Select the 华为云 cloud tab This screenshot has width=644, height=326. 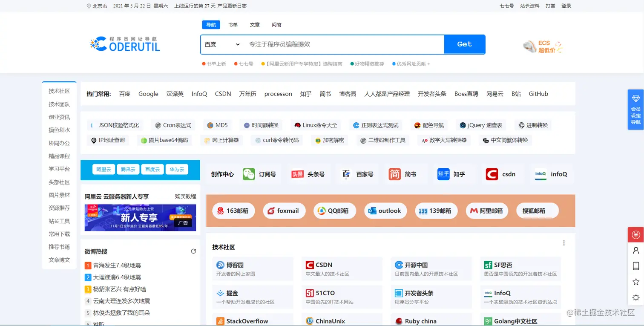(x=177, y=170)
